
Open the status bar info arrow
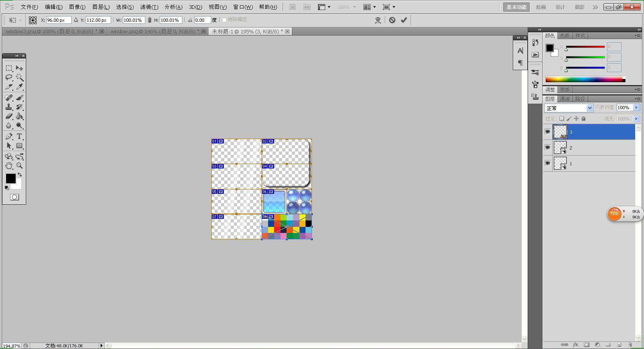pyautogui.click(x=101, y=345)
